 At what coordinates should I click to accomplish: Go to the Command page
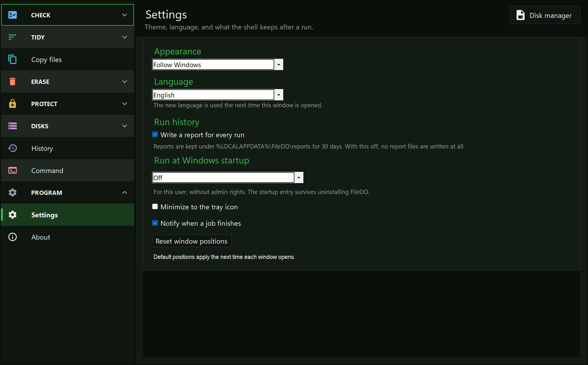[68, 170]
